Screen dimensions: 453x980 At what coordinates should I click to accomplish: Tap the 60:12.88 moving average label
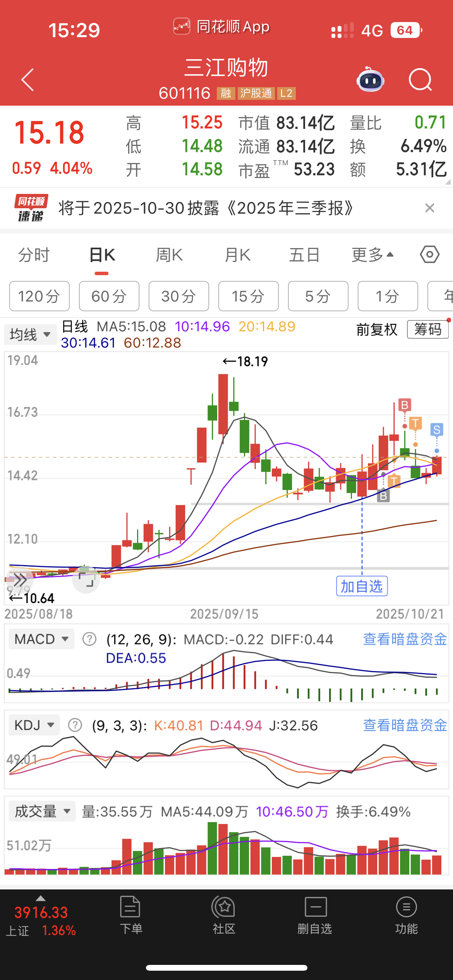153,343
